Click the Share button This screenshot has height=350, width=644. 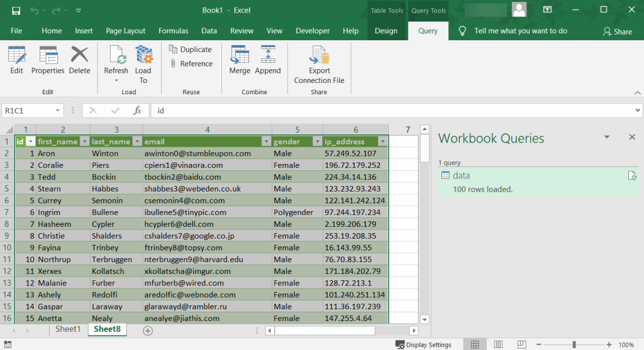[x=618, y=31]
